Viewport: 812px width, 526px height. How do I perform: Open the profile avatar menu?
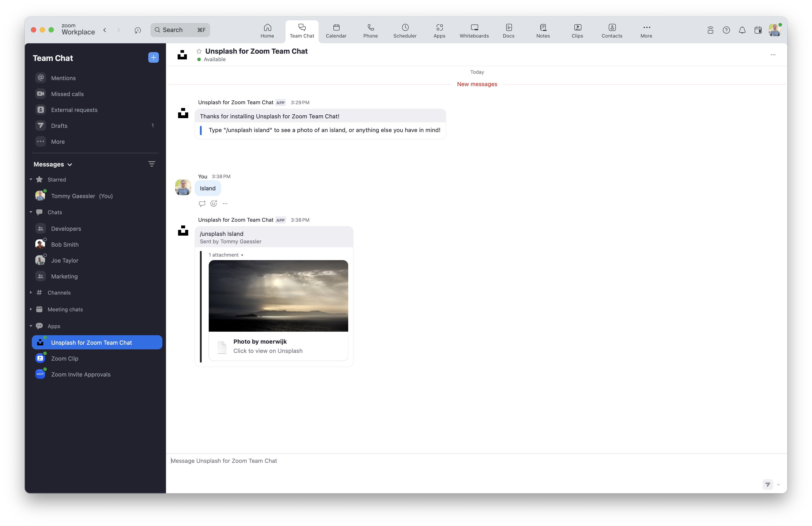(x=775, y=30)
